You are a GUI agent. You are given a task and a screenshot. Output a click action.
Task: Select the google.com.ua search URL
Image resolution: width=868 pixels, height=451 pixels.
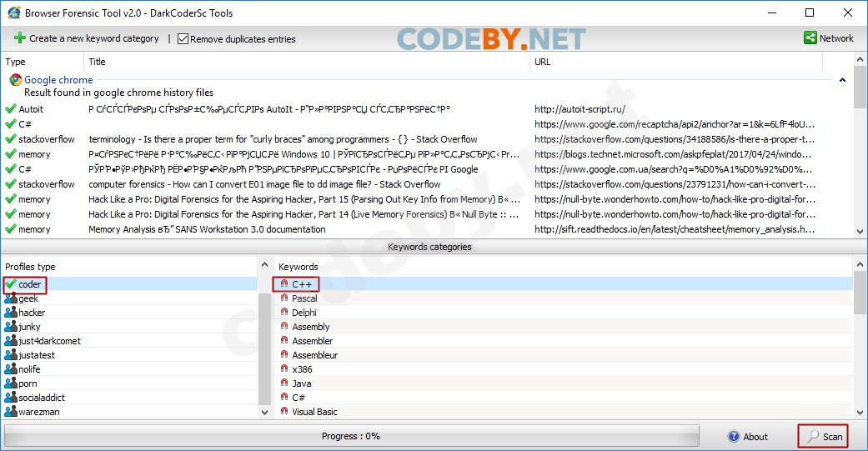[x=673, y=169]
